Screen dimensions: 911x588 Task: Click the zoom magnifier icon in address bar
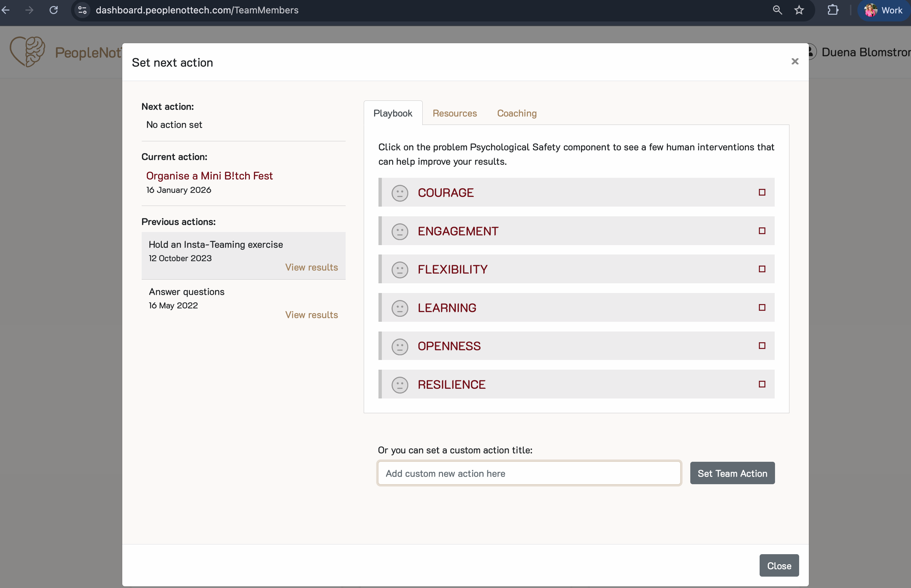(777, 10)
